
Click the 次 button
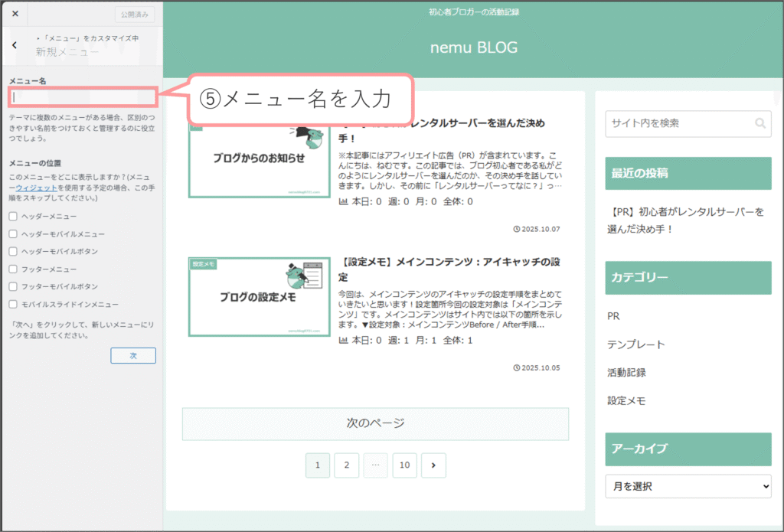click(x=132, y=356)
